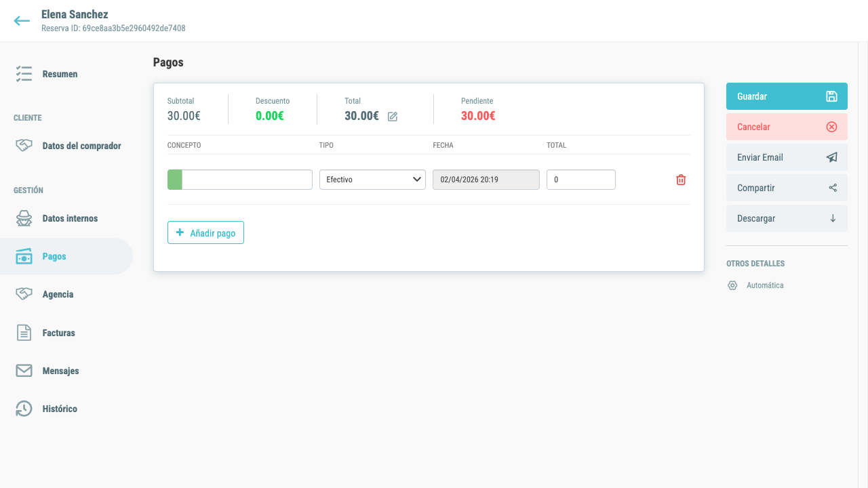
Task: Click the Histórico clock icon
Action: 24,409
